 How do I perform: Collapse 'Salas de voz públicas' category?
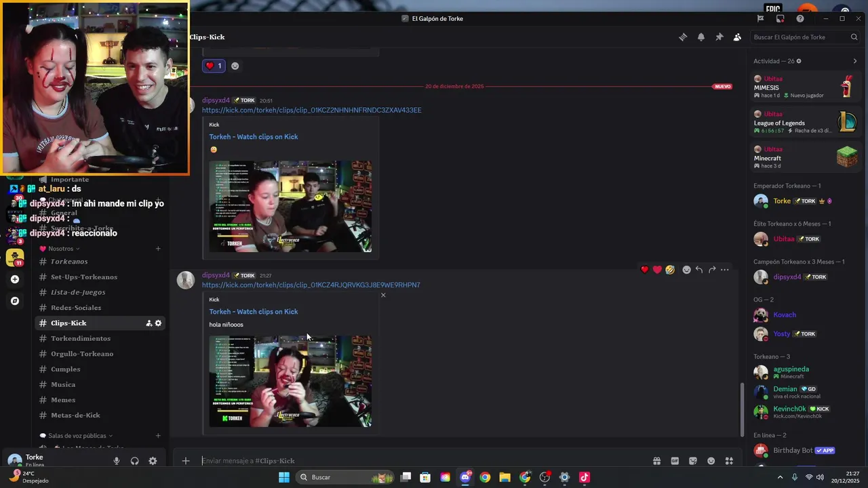76,436
